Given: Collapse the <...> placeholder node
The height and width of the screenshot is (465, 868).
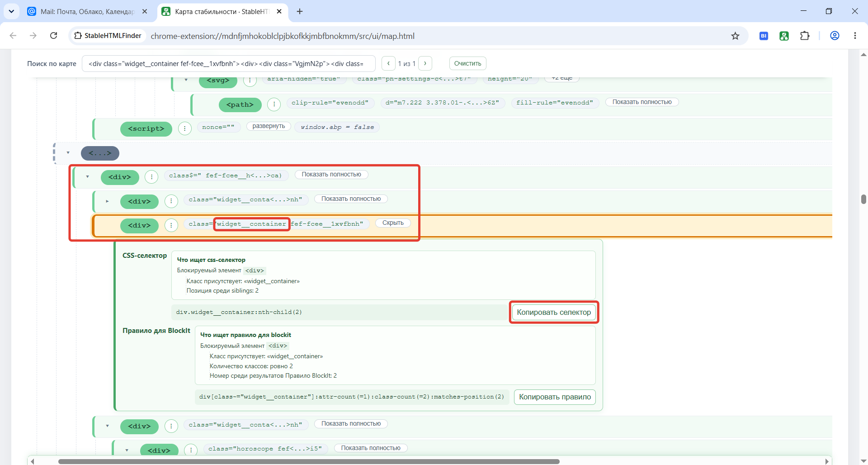Looking at the screenshot, I should click(x=68, y=153).
